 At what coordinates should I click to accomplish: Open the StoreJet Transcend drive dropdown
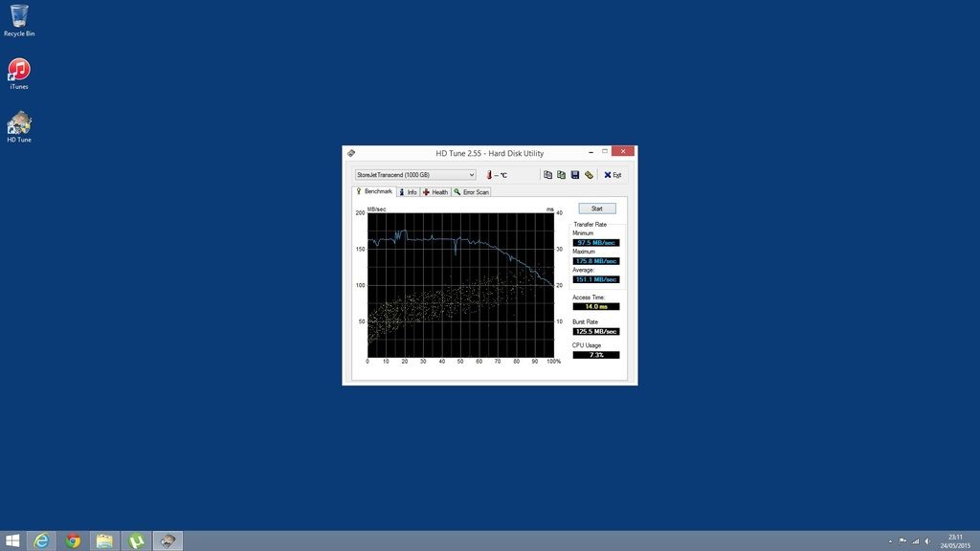pos(415,175)
